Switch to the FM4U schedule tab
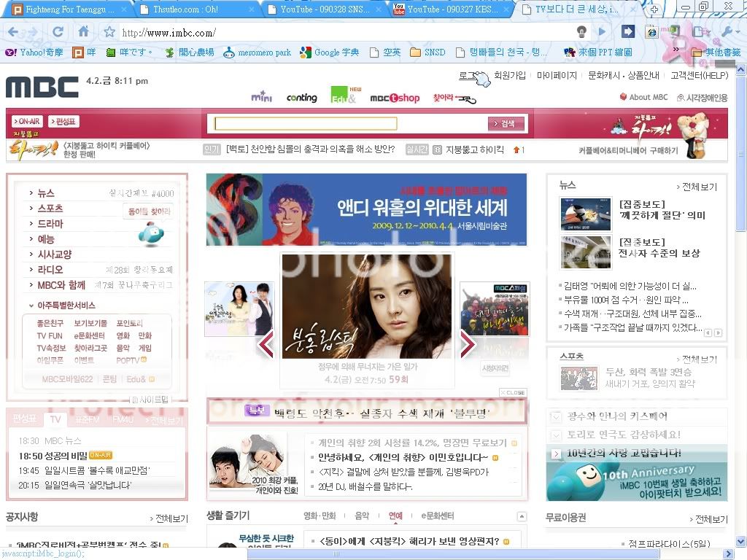The image size is (747, 560). point(123,420)
